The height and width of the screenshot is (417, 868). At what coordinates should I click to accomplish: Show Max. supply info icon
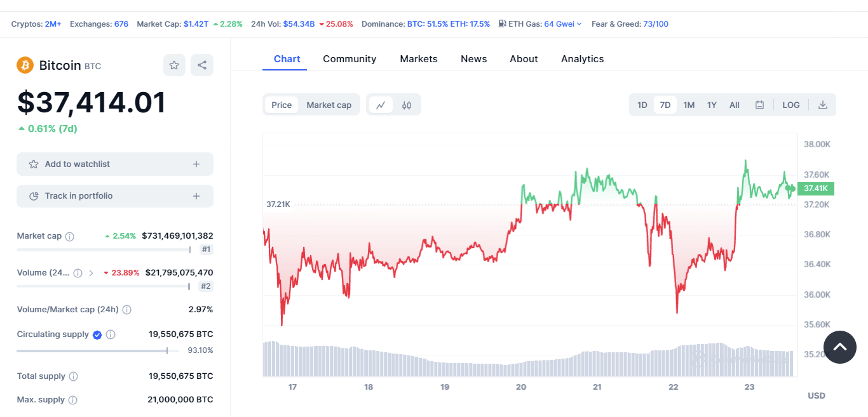(73, 400)
